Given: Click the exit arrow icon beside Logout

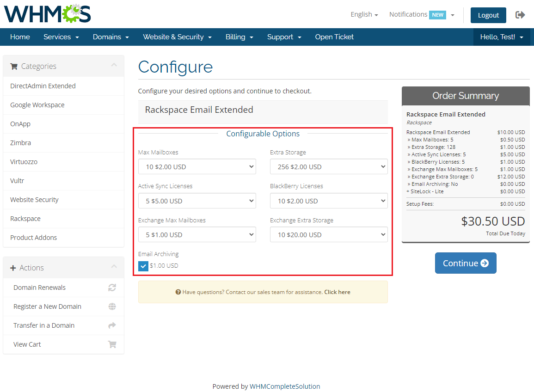Looking at the screenshot, I should pyautogui.click(x=520, y=15).
